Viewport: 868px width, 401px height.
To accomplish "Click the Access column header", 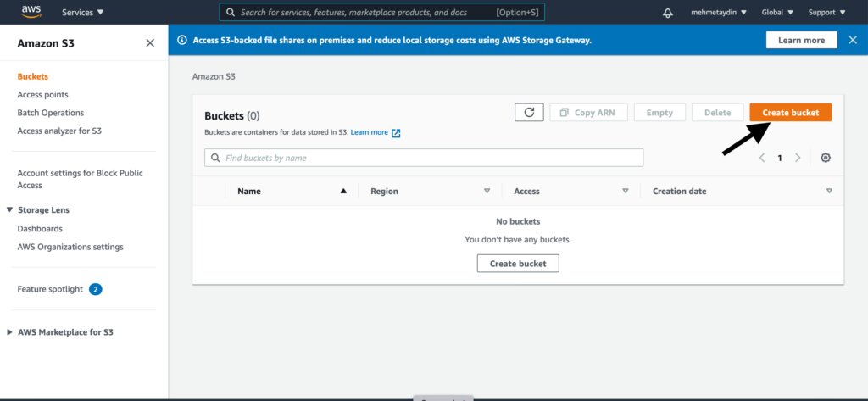I will click(526, 191).
